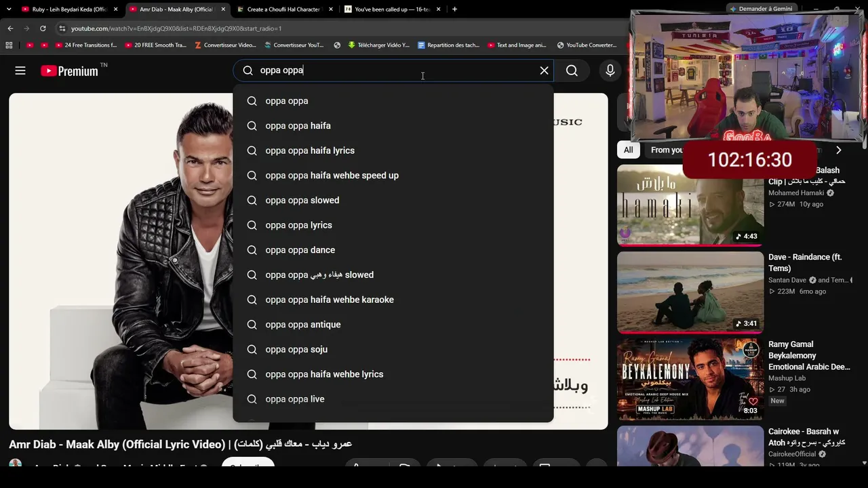This screenshot has height=488, width=868.
Task: Open the Convertisseur YouT... bookmark
Action: [294, 45]
